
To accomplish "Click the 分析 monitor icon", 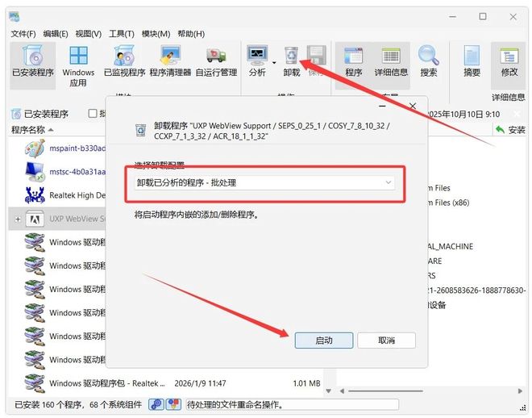I will (x=257, y=56).
